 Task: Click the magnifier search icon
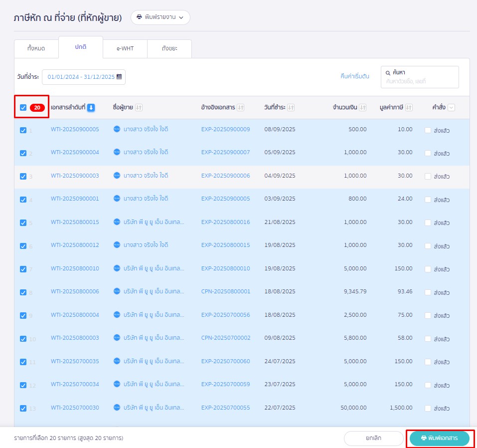[388, 73]
